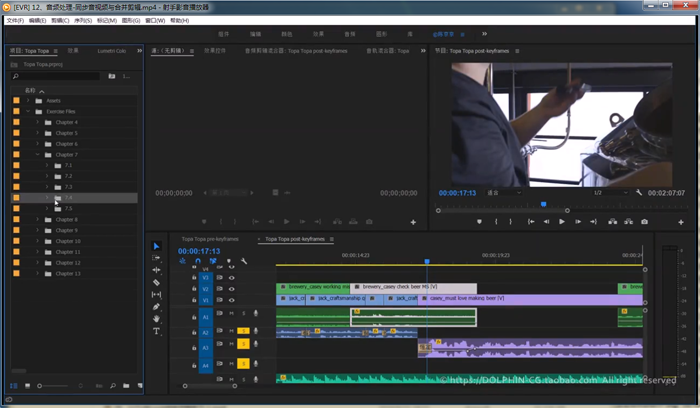This screenshot has width=700, height=408.
Task: Open the 序列(S) menu
Action: pyautogui.click(x=83, y=21)
